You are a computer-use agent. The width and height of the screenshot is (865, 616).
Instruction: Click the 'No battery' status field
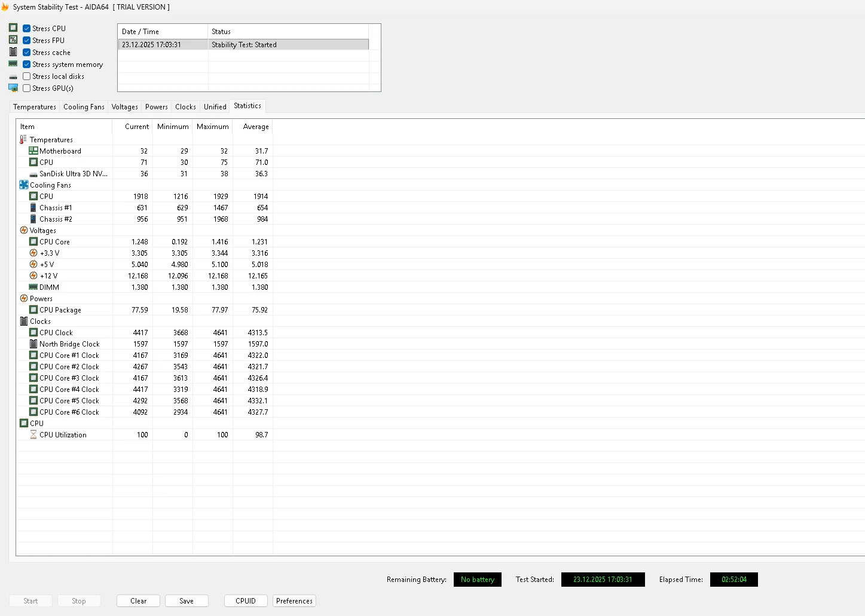click(478, 580)
